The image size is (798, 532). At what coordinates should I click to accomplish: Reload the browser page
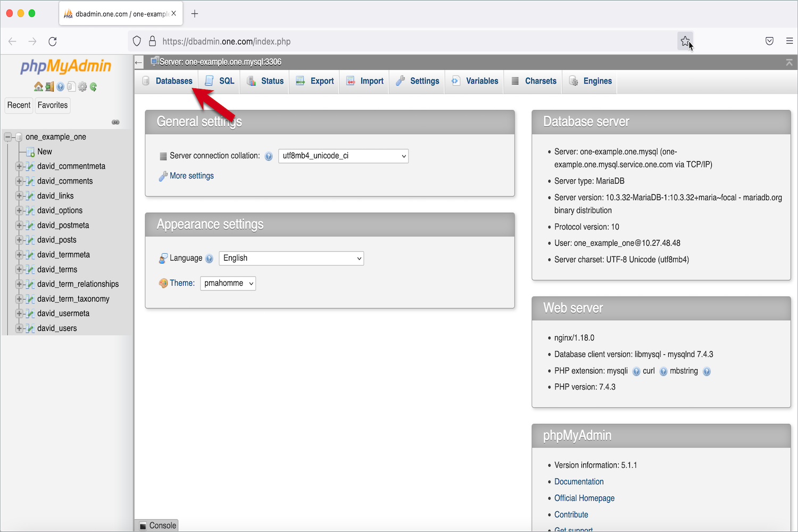tap(53, 41)
